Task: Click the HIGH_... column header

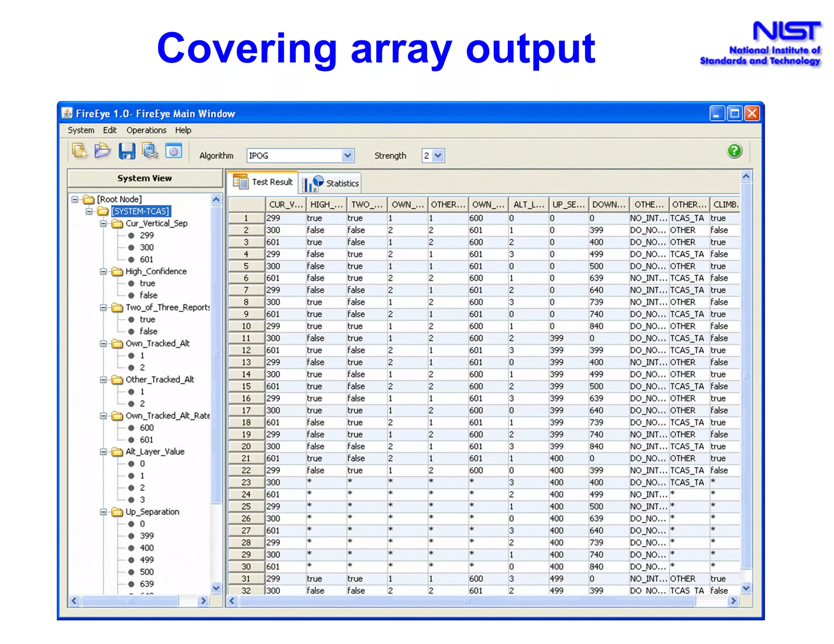Action: [326, 204]
